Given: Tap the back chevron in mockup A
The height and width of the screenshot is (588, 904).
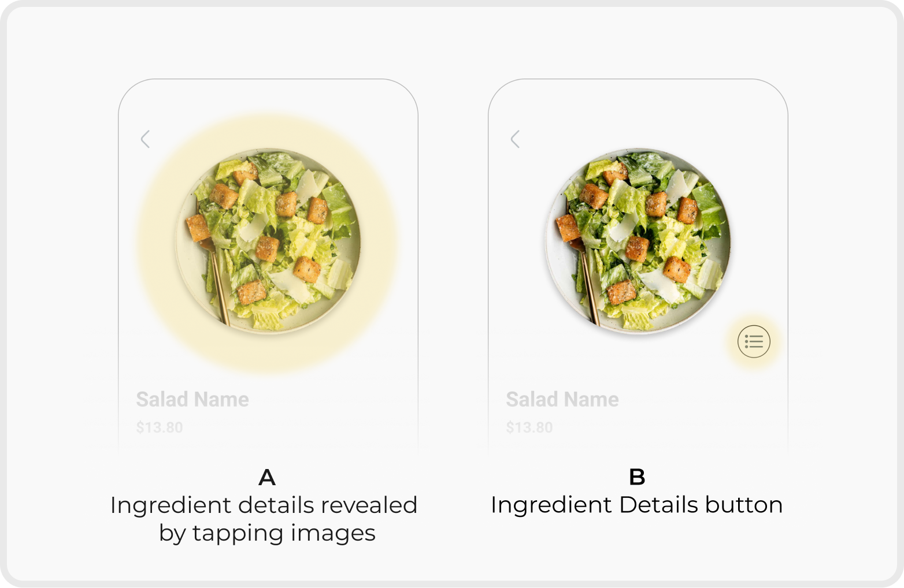Looking at the screenshot, I should click(x=146, y=139).
